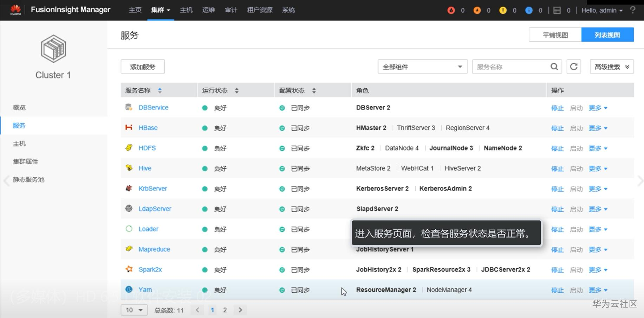Open the 全部组件 component filter dropdown
This screenshot has height=318, width=644.
click(423, 66)
